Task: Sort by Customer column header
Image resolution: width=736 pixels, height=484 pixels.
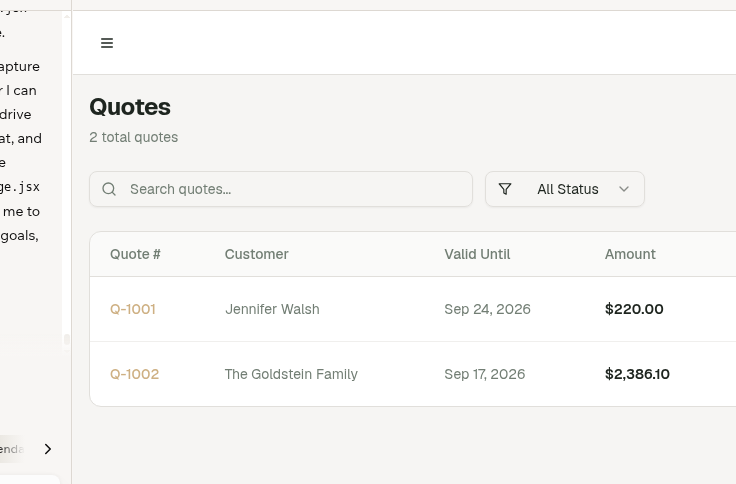Action: [x=256, y=254]
